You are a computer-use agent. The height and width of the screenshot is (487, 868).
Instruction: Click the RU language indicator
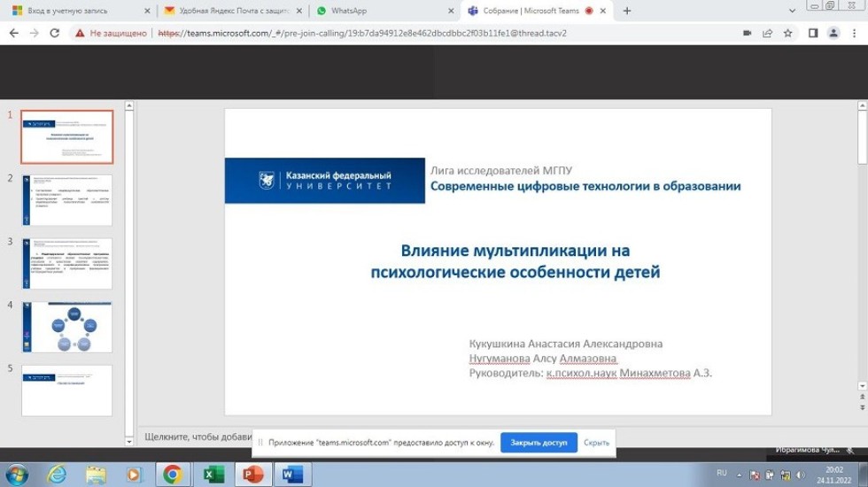point(721,474)
